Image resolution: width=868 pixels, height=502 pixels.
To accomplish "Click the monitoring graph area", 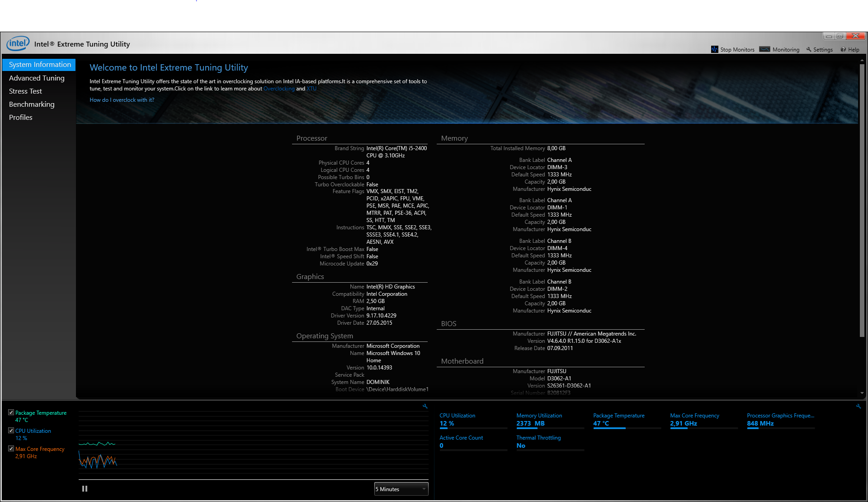I will pos(253,444).
